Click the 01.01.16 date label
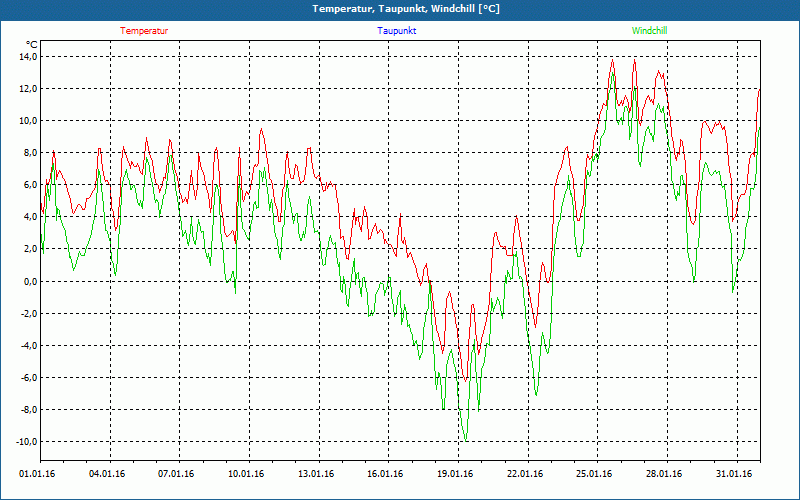Screen dimensions: 800x500 click(x=37, y=474)
